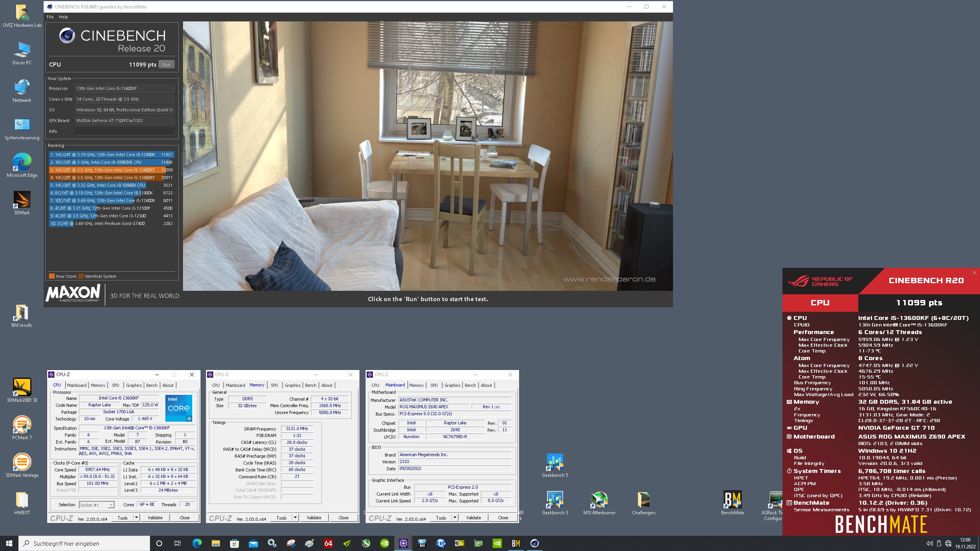Click the Windows search box

[x=84, y=543]
